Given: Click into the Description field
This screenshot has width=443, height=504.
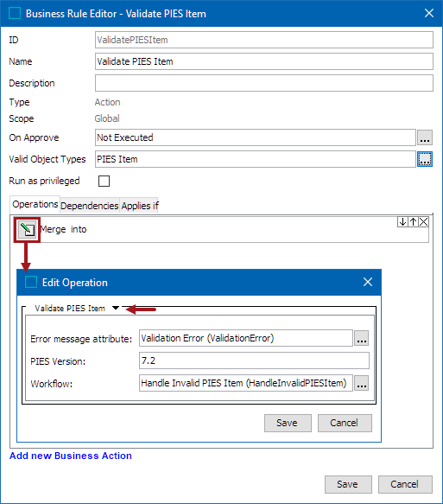Looking at the screenshot, I should tap(264, 83).
